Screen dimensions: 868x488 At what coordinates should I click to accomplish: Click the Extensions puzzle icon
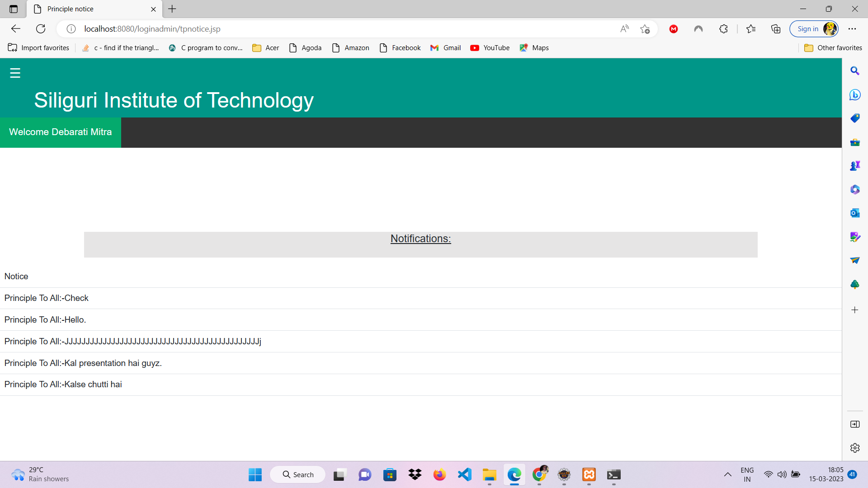click(723, 28)
